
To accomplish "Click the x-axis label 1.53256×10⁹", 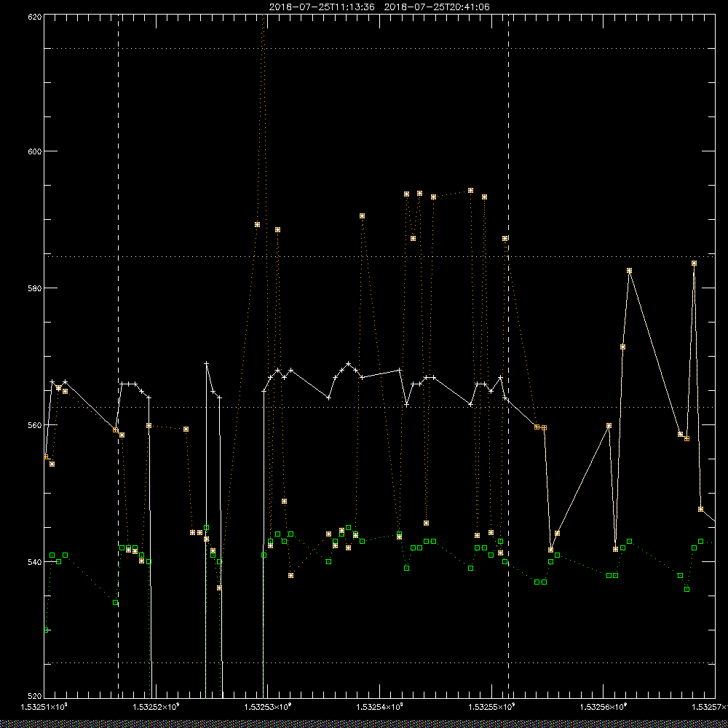I will (604, 707).
